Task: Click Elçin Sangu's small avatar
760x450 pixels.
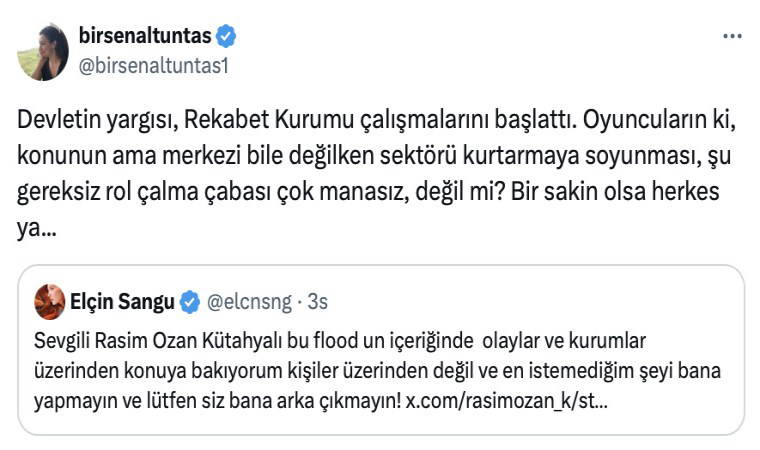Action: click(50, 300)
